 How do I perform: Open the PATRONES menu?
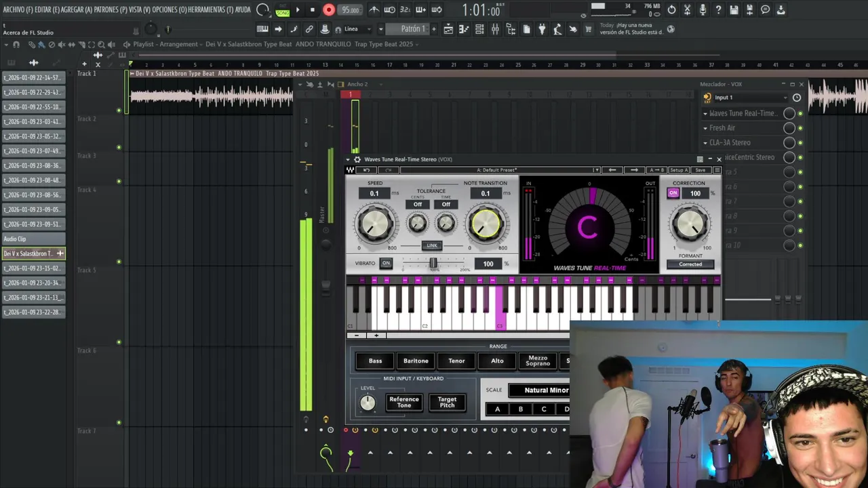pyautogui.click(x=109, y=9)
